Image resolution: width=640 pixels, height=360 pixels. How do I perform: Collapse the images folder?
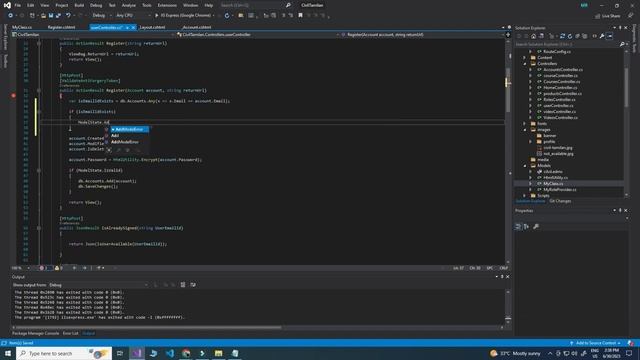[525, 129]
